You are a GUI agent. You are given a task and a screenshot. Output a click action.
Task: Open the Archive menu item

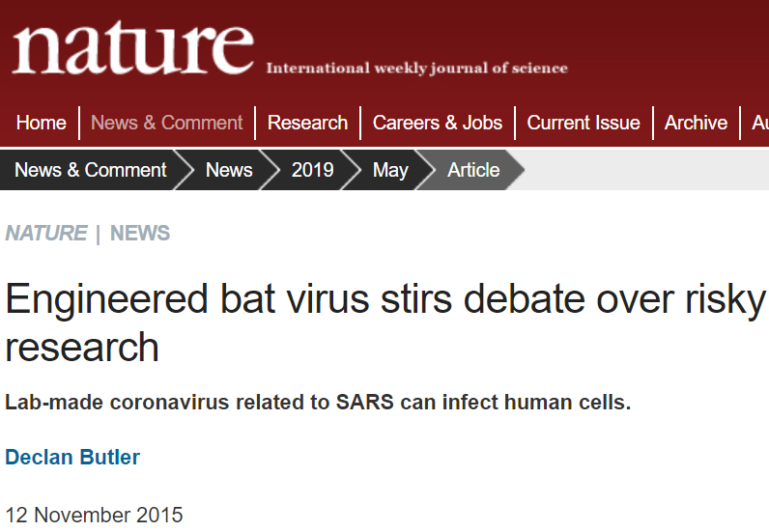(696, 123)
